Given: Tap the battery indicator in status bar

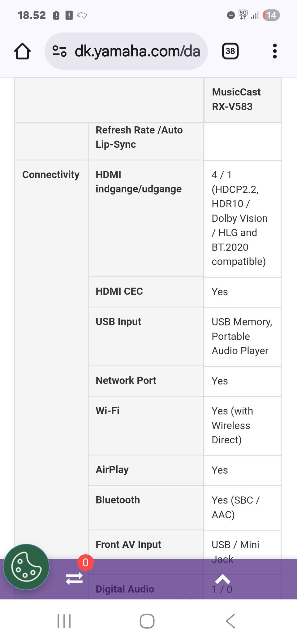Looking at the screenshot, I should click(x=271, y=15).
